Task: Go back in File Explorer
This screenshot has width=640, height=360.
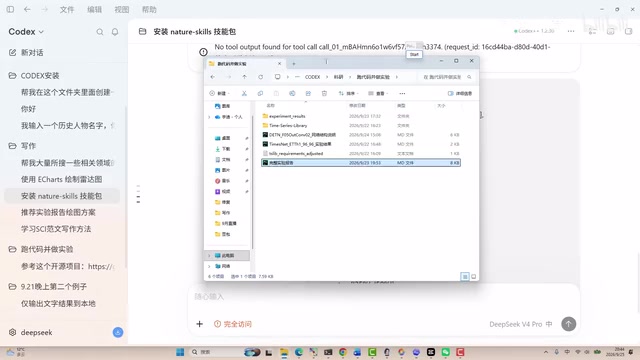Action: [x=213, y=77]
